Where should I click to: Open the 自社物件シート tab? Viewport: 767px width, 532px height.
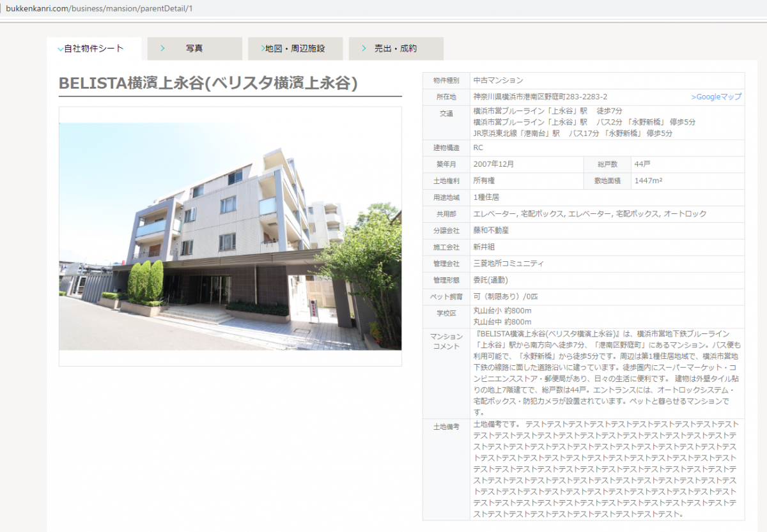(x=94, y=49)
